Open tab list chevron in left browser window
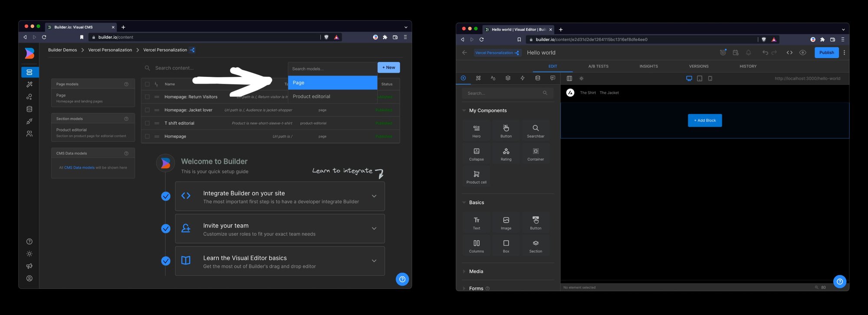868x315 pixels. pyautogui.click(x=406, y=27)
